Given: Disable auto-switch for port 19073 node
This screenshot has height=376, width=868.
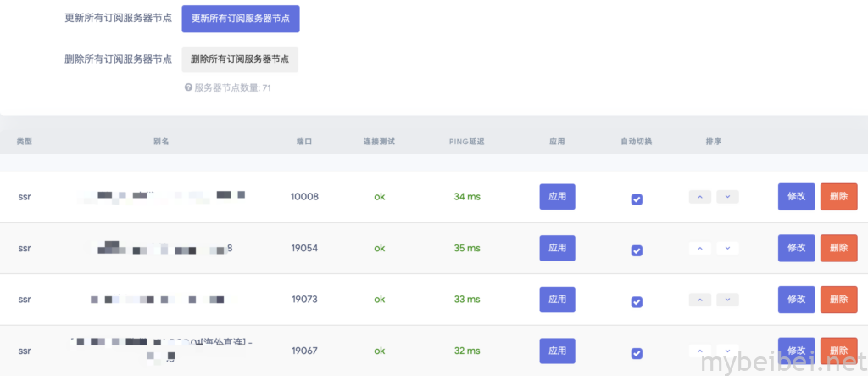Looking at the screenshot, I should point(637,302).
